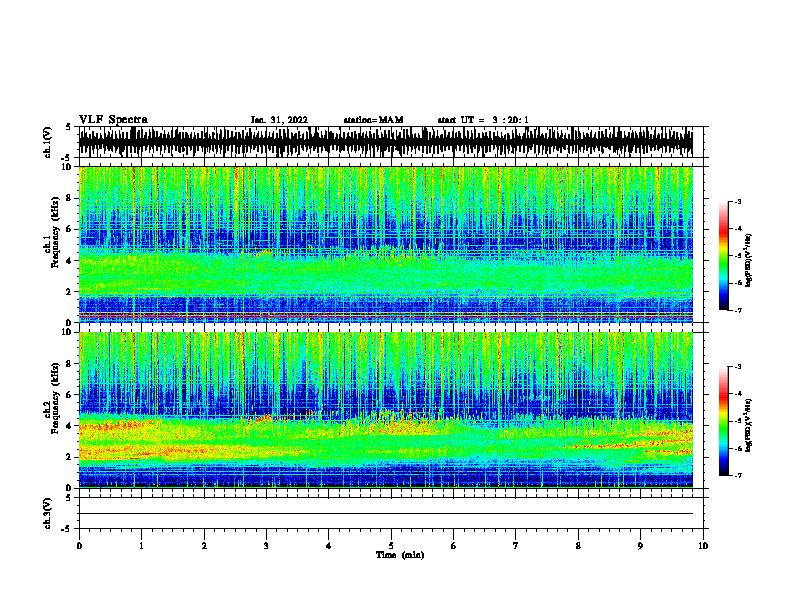Viewport: 792px width, 612px height.
Task: Click the ch.2 spectrogram panel
Action: pyautogui.click(x=386, y=410)
